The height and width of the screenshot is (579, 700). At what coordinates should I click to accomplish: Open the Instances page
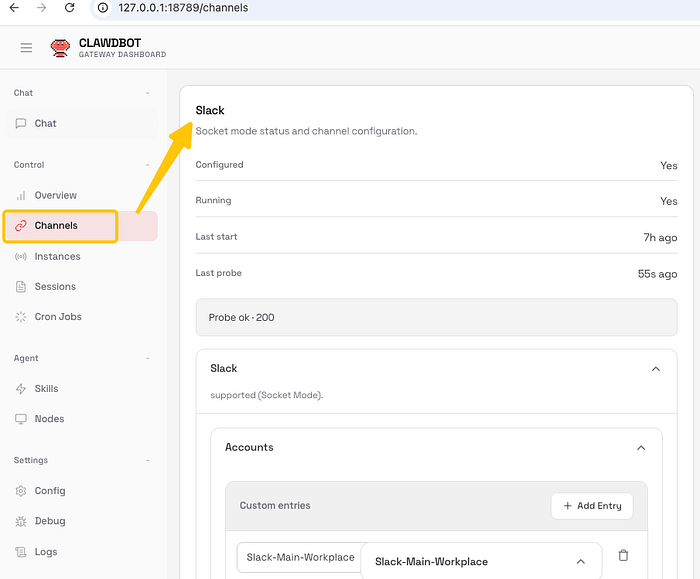pos(82,256)
